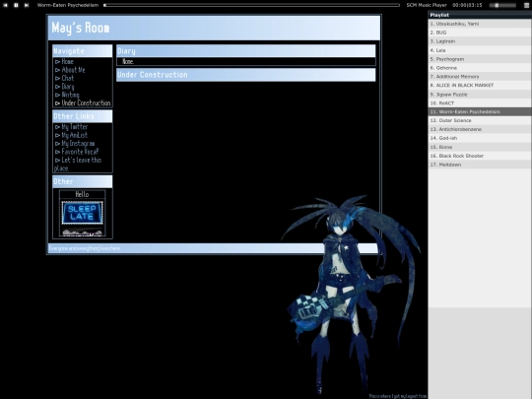Play Jigsaw Puzzle from the playlist
Viewport: 532px width, 399px height.
coord(480,95)
